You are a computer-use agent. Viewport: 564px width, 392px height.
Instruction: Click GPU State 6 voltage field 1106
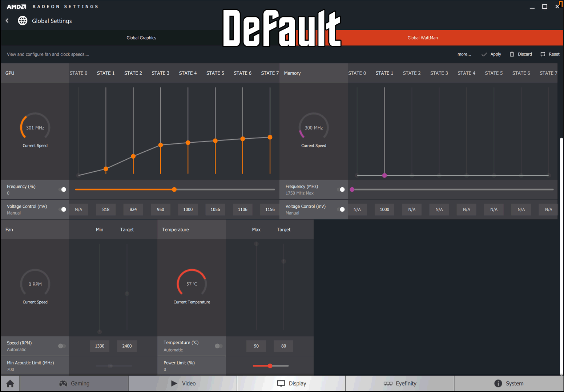(243, 209)
